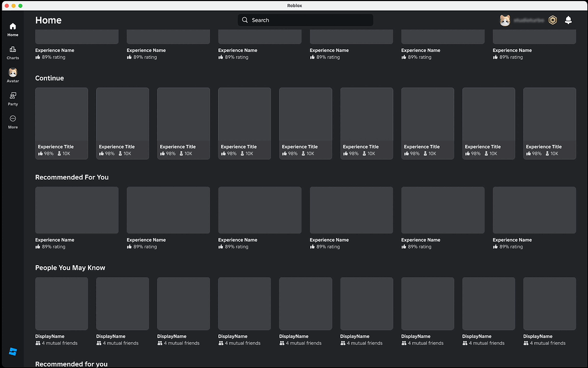The image size is (588, 368).
Task: Click inside the Search field
Action: (x=304, y=20)
